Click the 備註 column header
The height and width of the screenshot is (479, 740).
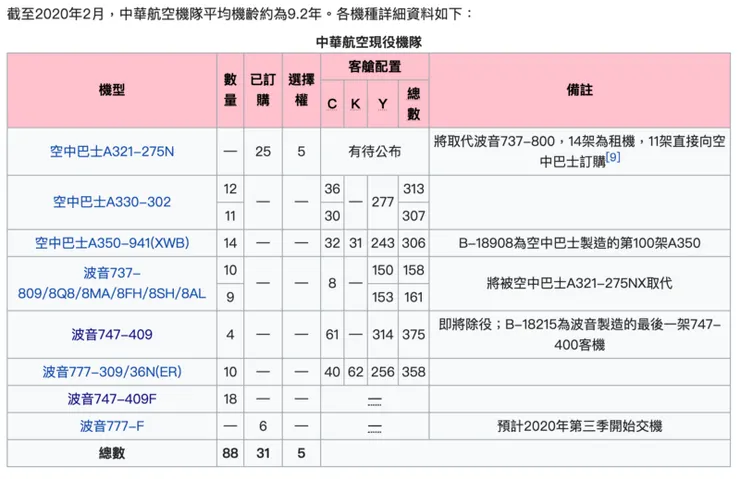[580, 90]
